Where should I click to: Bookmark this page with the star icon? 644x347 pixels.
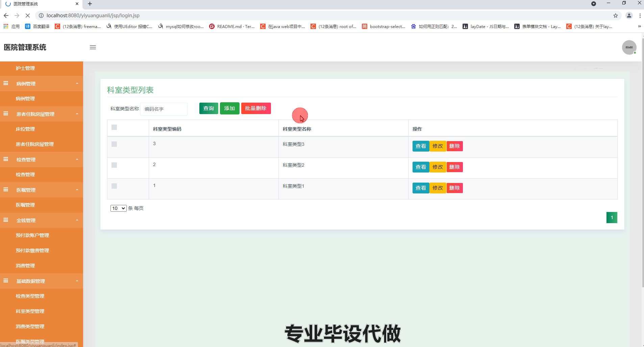pyautogui.click(x=616, y=16)
